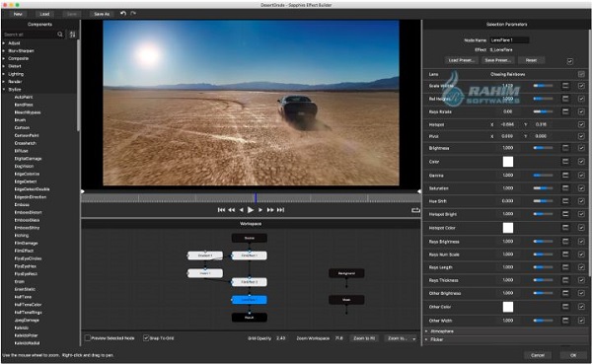Open animation icon for Color row
The image size is (592, 364).
coord(565,162)
